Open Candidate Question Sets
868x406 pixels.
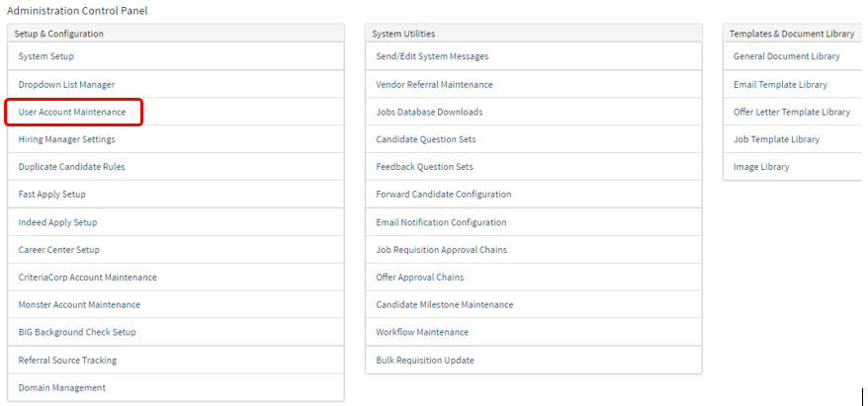point(425,139)
